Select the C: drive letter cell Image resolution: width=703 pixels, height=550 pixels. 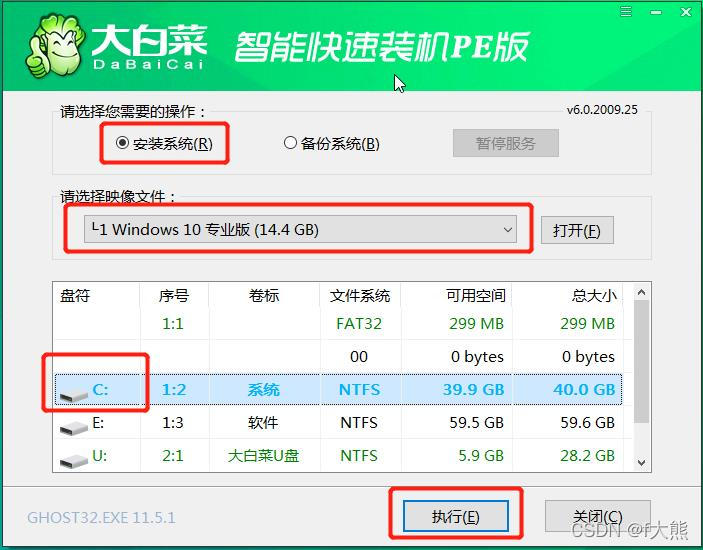100,390
